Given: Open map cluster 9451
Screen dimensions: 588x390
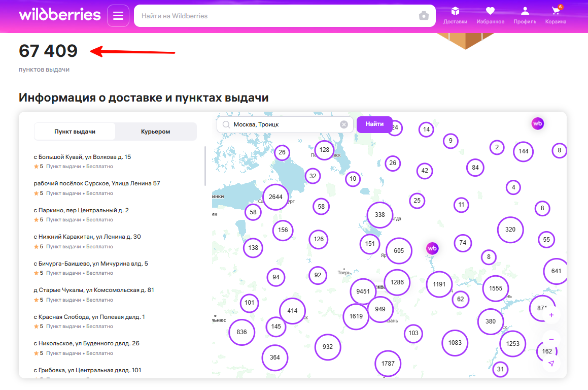Looking at the screenshot, I should click(x=363, y=291).
